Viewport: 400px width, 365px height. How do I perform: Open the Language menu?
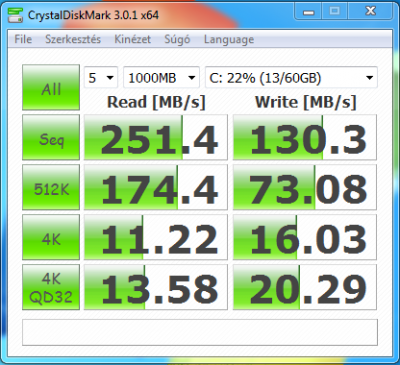[x=229, y=39]
